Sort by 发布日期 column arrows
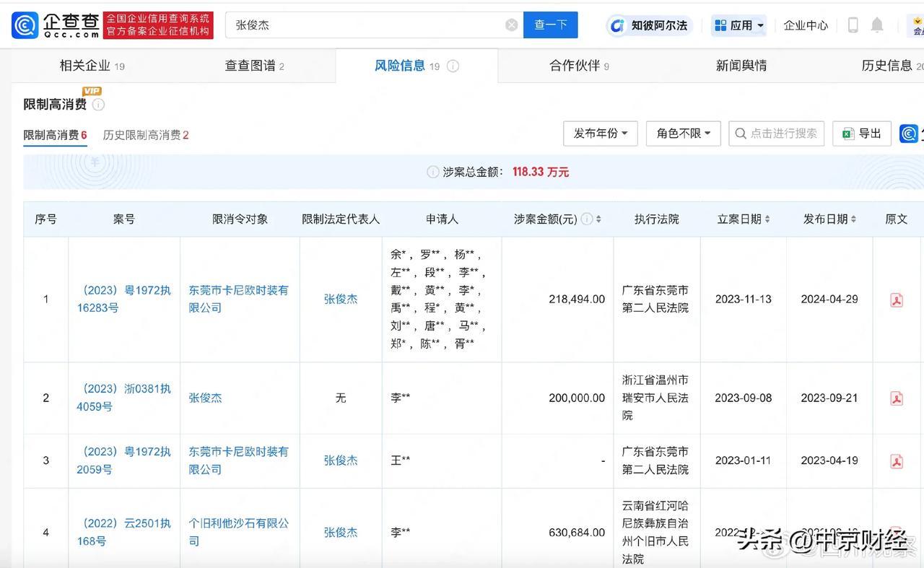Viewport: 924px width, 568px height. click(x=853, y=219)
